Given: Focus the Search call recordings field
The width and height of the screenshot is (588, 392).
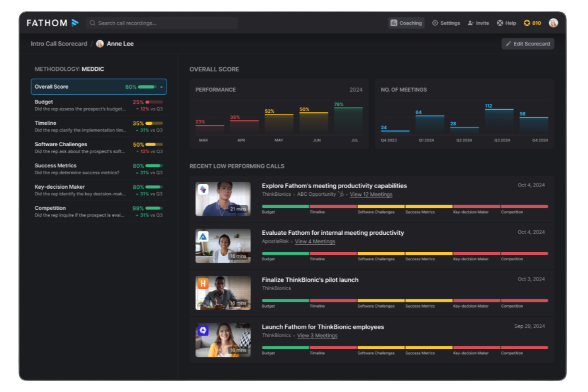Looking at the screenshot, I should [x=162, y=23].
